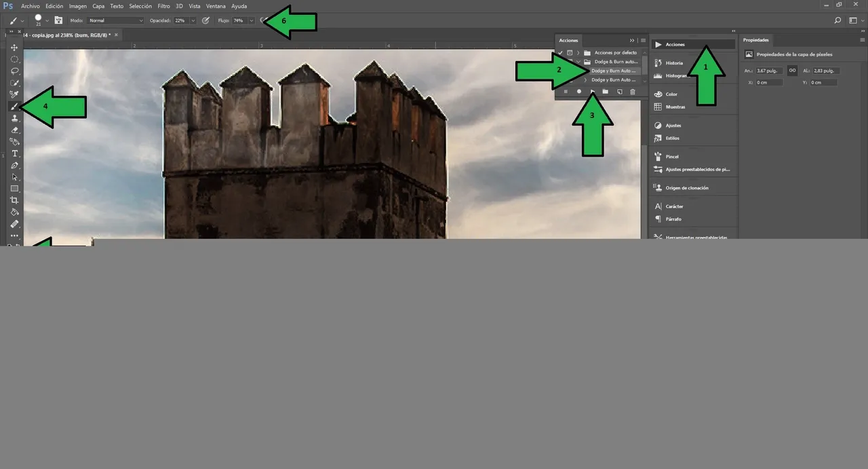Screen dimensions: 868x469
Task: Select the Clone Stamp tool
Action: click(x=14, y=118)
